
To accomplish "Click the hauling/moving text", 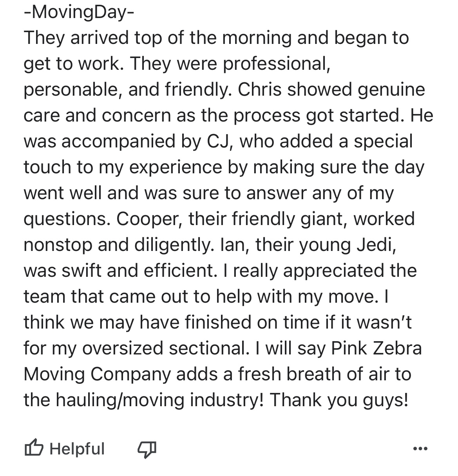I will [x=119, y=400].
